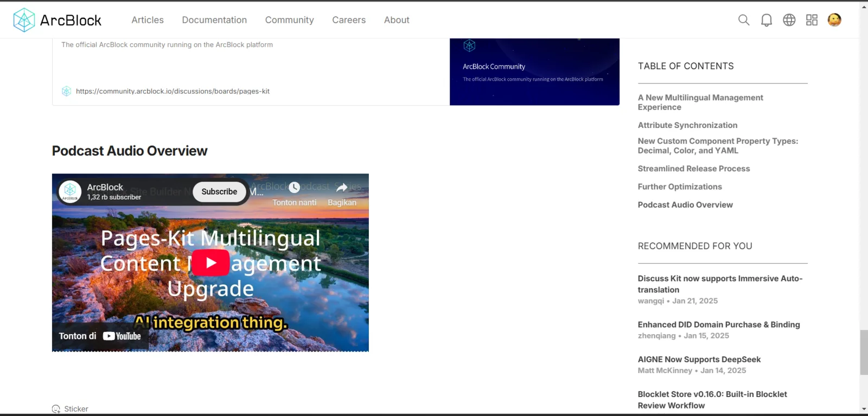Open the apps grid icon
The image size is (868, 416).
click(x=812, y=20)
